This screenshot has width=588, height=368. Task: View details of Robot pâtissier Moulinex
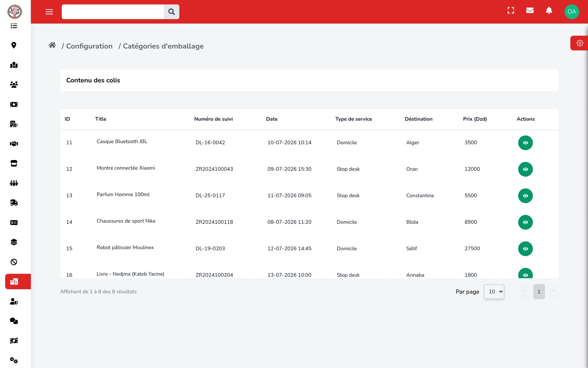[x=525, y=249]
